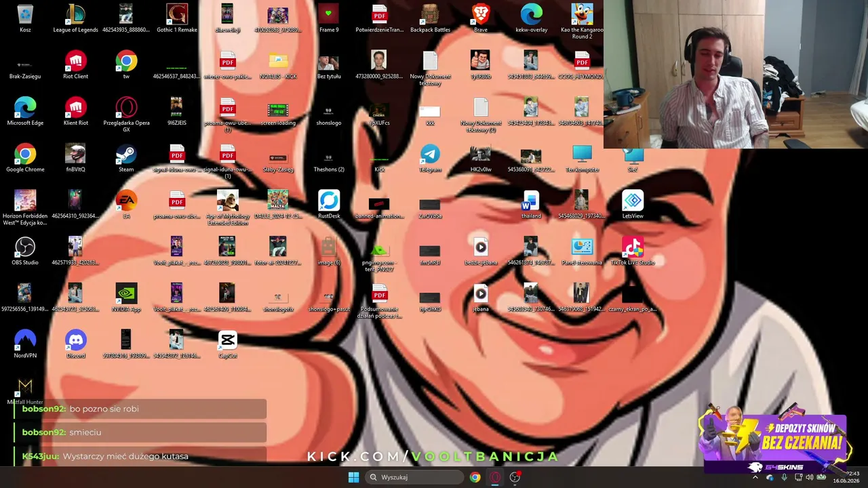Screen dimensions: 868x488
Task: Select the Klient Riot shortcut
Action: pyautogui.click(x=75, y=113)
